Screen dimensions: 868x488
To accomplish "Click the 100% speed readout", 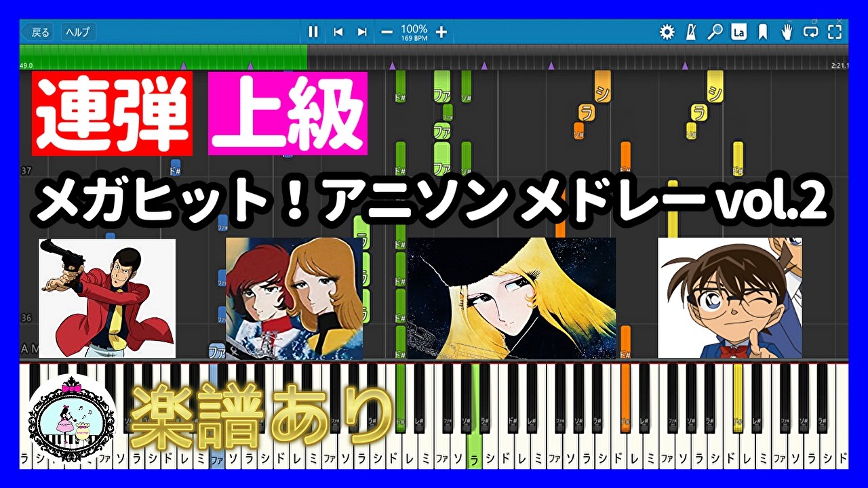I will (414, 29).
